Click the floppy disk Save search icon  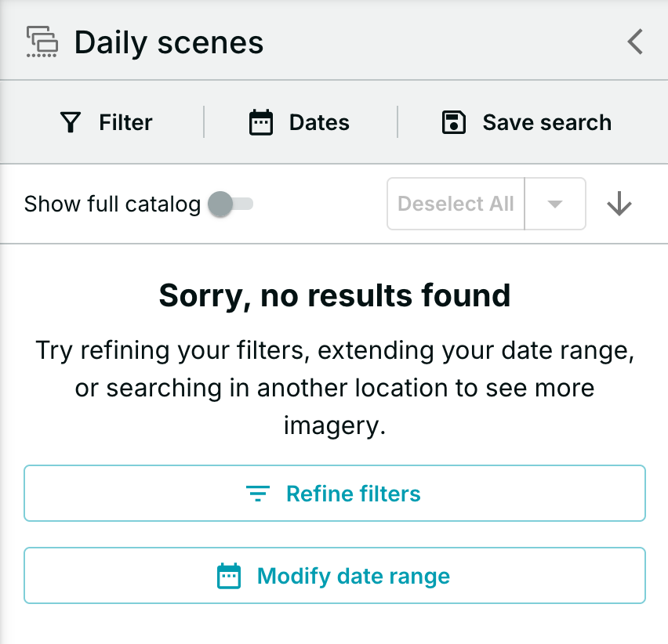coord(454,122)
